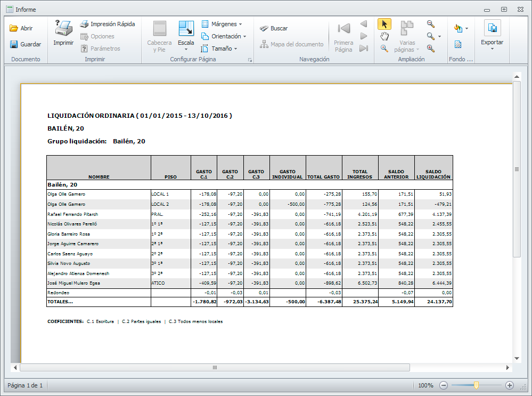Open the Escala scale menu
Viewport: 532px width, 396px height.
(186, 35)
